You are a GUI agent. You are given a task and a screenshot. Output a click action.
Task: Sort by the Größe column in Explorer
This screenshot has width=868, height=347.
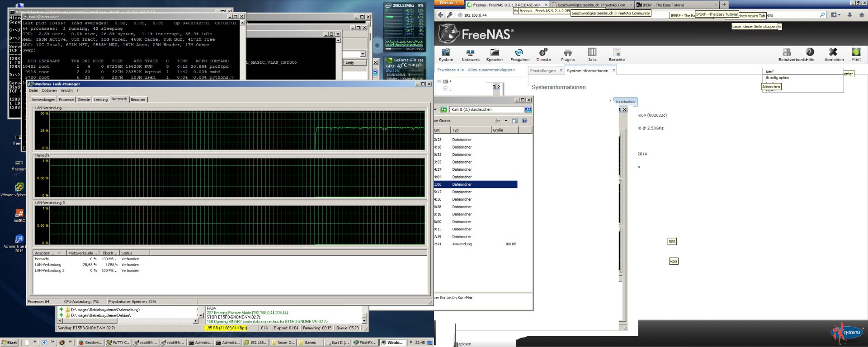pyautogui.click(x=505, y=130)
